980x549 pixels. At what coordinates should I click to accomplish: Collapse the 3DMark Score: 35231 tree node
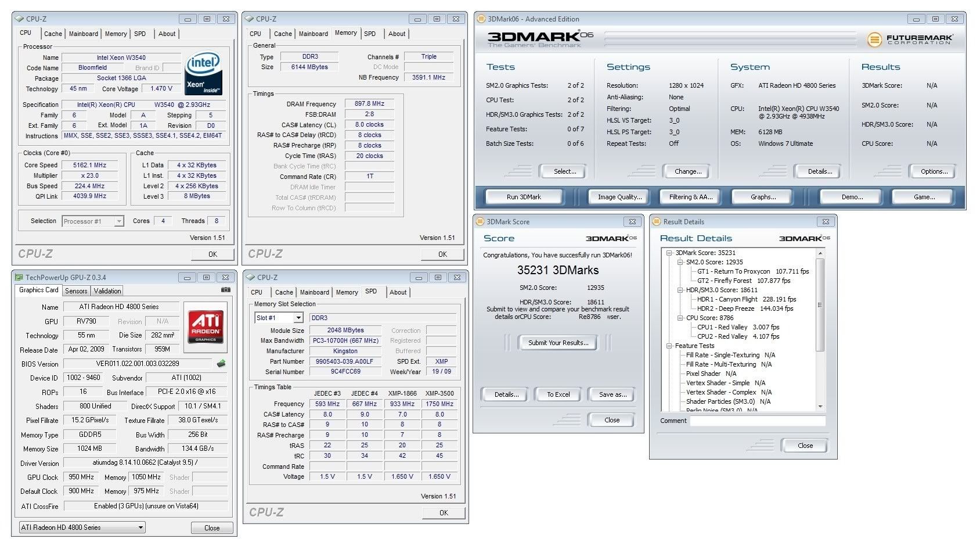tap(669, 253)
